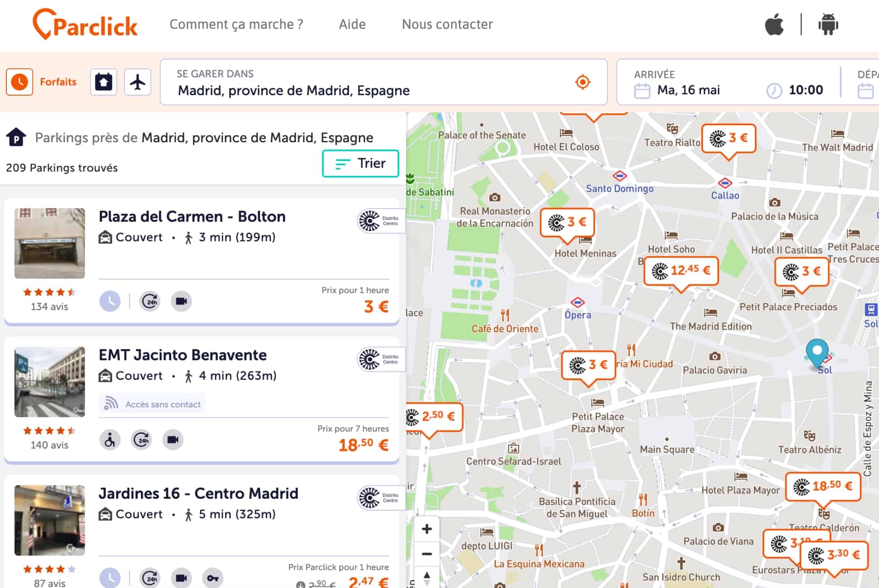The width and height of the screenshot is (879, 588).
Task: Select the monthly pass calendar icon
Action: point(103,82)
